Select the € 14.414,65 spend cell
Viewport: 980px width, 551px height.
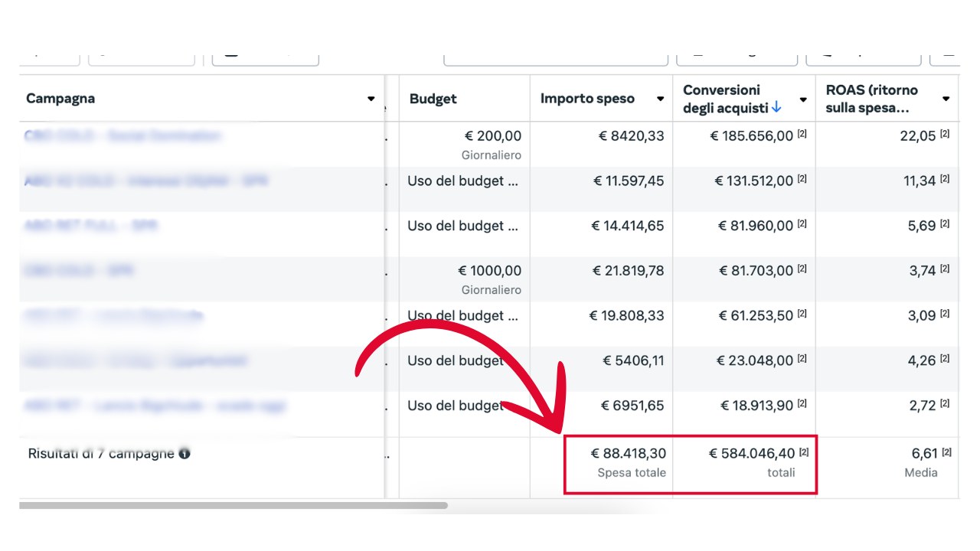(628, 226)
